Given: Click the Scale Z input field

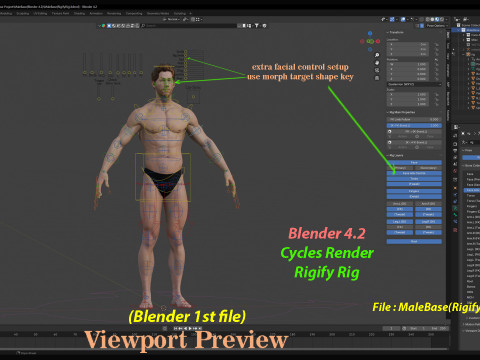Looking at the screenshot, I should pyautogui.click(x=407, y=104).
